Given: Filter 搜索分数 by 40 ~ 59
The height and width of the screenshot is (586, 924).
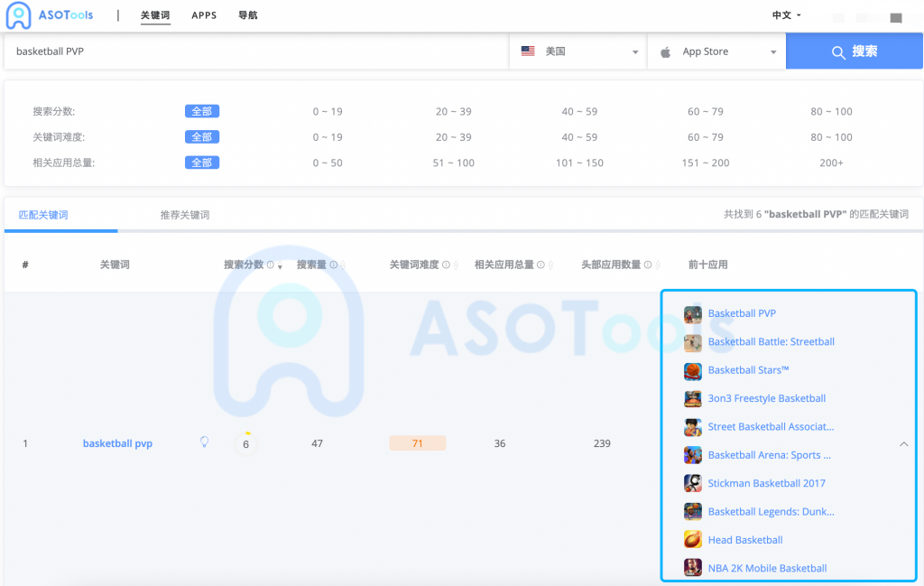Looking at the screenshot, I should point(579,111).
